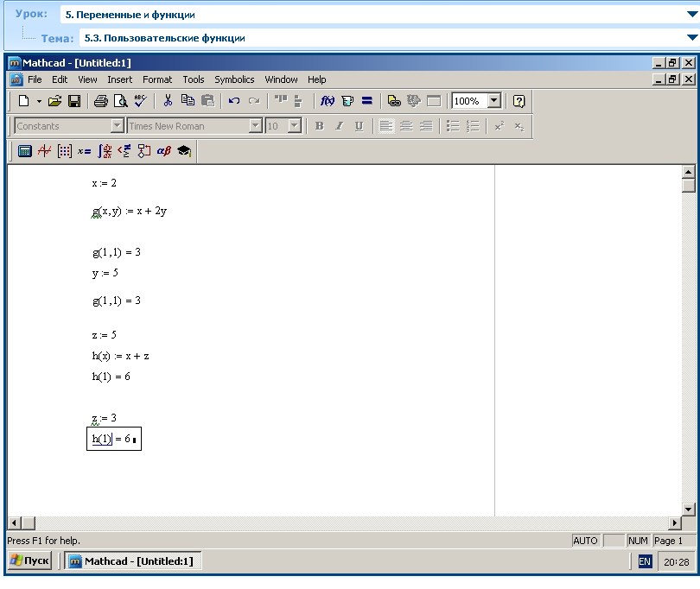The width and height of the screenshot is (700, 589).
Task: Open Print Preview icon
Action: coord(120,101)
